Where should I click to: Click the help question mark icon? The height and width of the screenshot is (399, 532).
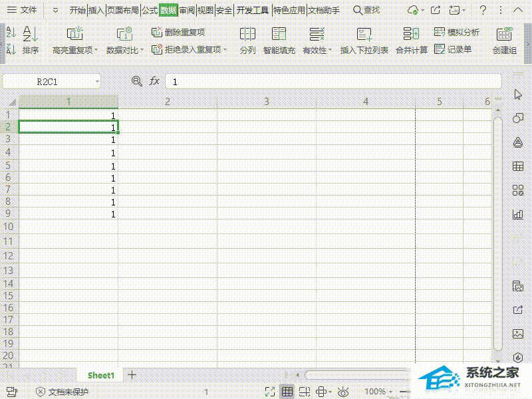point(483,10)
